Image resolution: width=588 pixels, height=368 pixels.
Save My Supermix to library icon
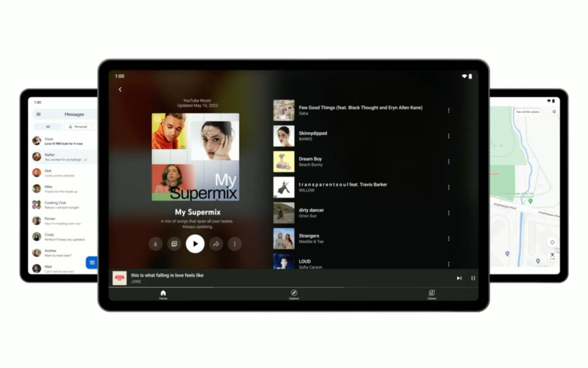coord(174,244)
